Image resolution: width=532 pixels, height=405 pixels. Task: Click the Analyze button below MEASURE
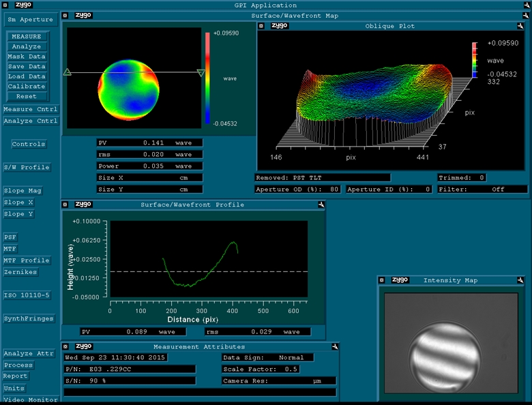(26, 46)
